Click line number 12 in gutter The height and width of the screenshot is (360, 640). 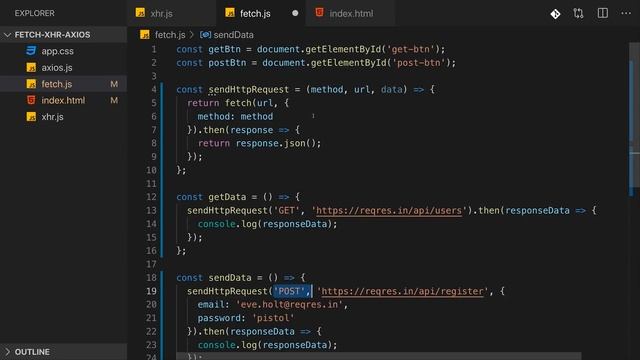pos(151,197)
